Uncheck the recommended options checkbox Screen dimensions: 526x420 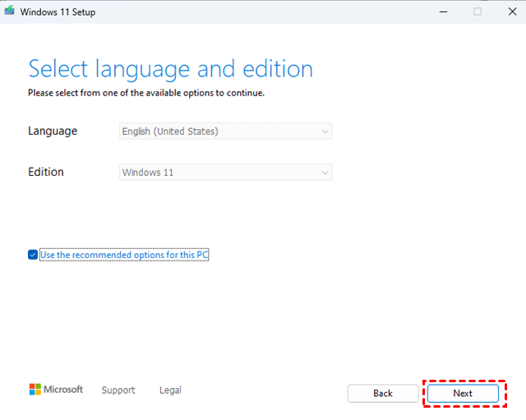click(x=33, y=255)
